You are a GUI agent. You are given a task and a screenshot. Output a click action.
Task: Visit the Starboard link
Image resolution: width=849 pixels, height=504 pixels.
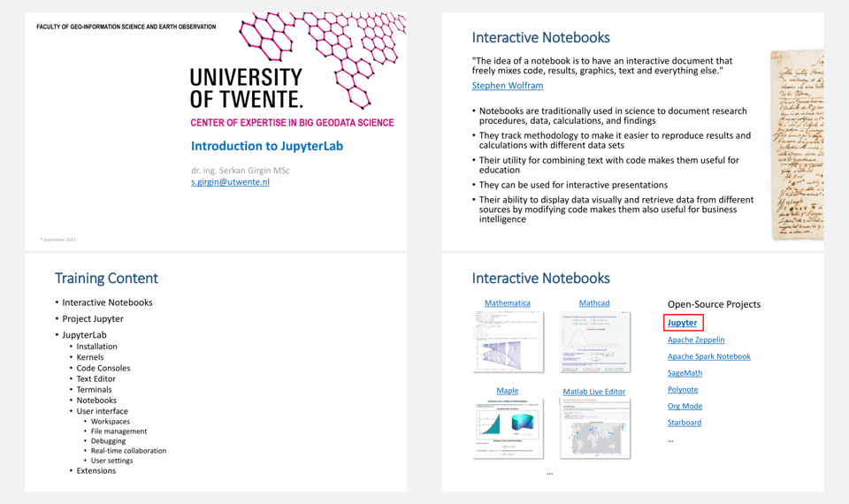[x=684, y=423]
